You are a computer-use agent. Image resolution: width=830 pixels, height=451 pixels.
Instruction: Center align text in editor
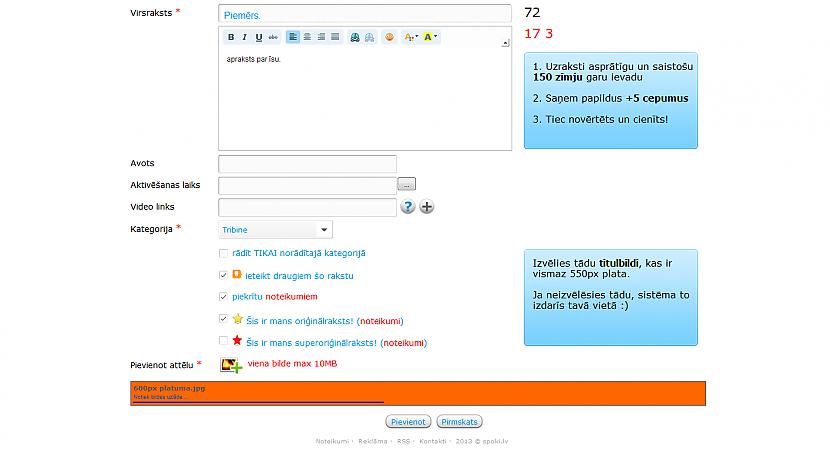[307, 37]
